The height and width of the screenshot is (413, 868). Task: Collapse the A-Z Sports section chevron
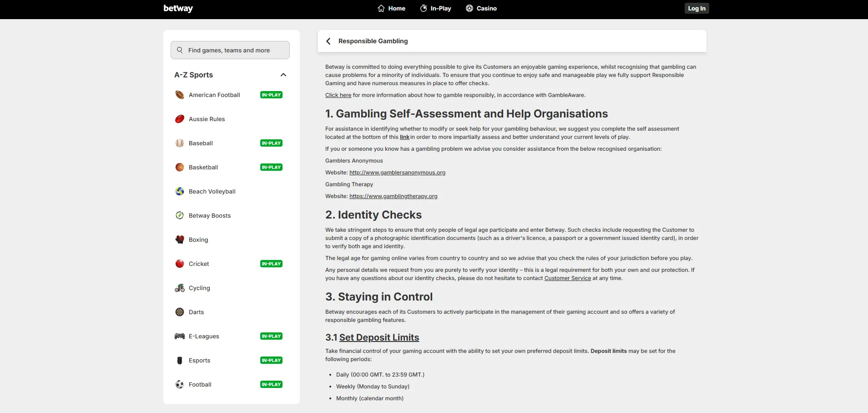[283, 75]
